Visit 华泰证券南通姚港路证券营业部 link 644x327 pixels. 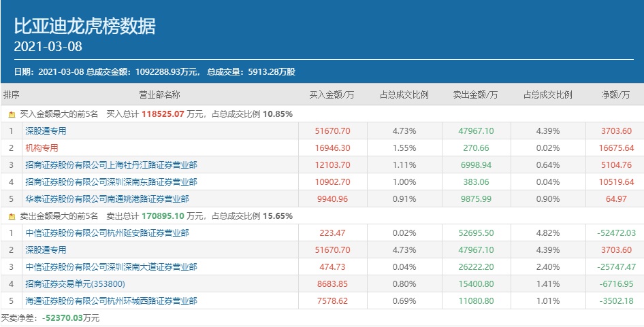(107, 199)
